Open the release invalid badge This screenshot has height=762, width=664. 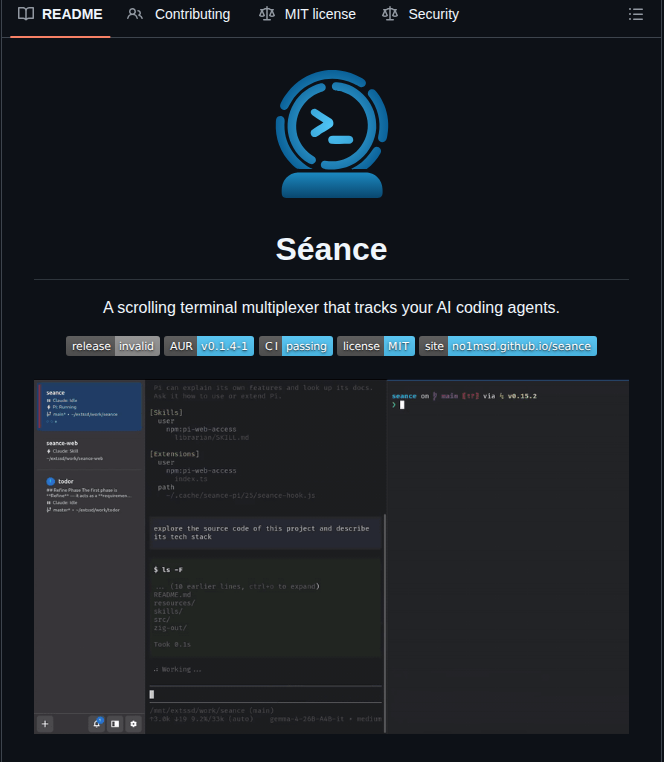click(x=113, y=346)
